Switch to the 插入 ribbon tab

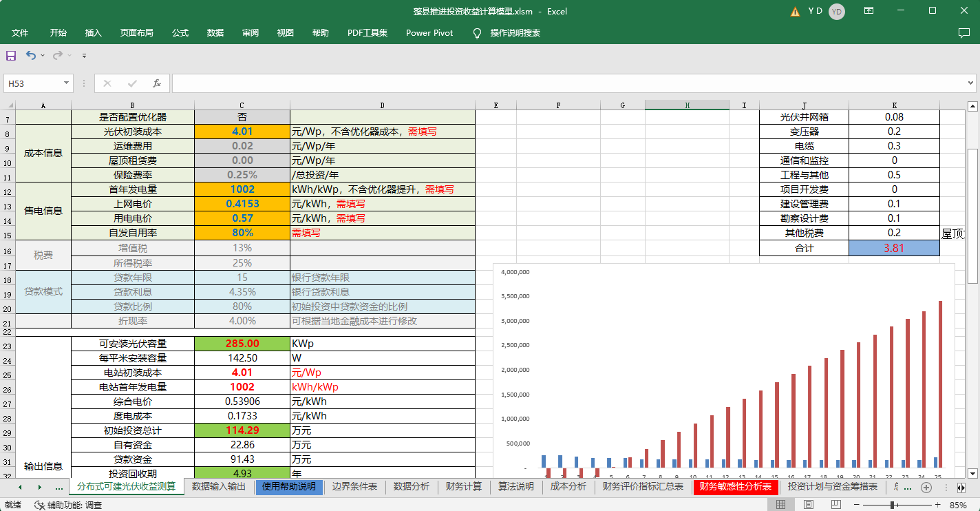pyautogui.click(x=94, y=33)
